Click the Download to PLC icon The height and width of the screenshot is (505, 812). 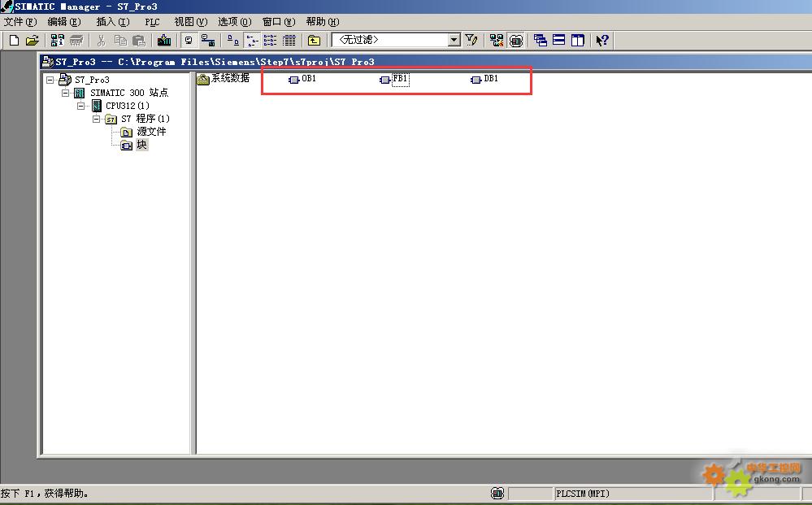[164, 40]
